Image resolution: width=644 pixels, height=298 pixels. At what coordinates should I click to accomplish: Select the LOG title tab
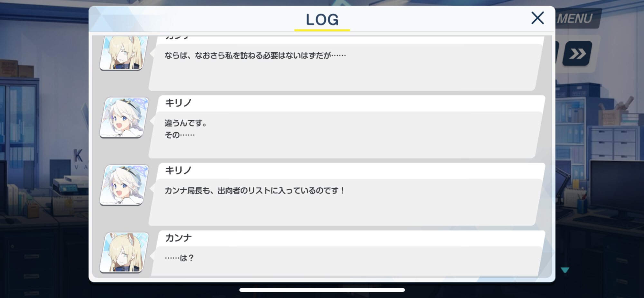click(322, 19)
